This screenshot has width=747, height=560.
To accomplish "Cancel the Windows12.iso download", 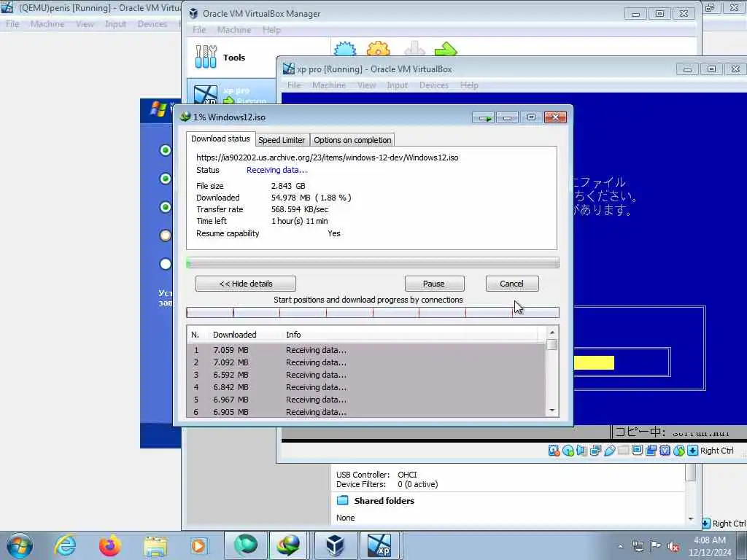I will [x=512, y=284].
